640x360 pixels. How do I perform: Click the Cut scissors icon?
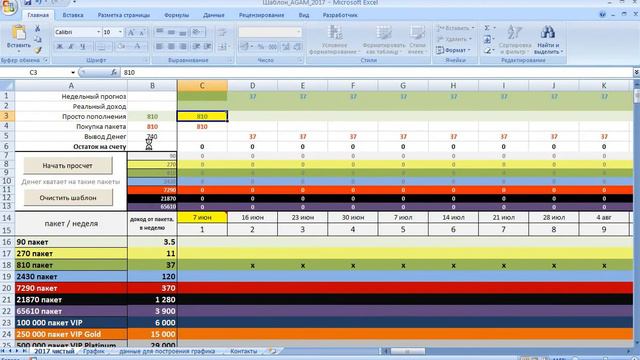click(x=38, y=29)
